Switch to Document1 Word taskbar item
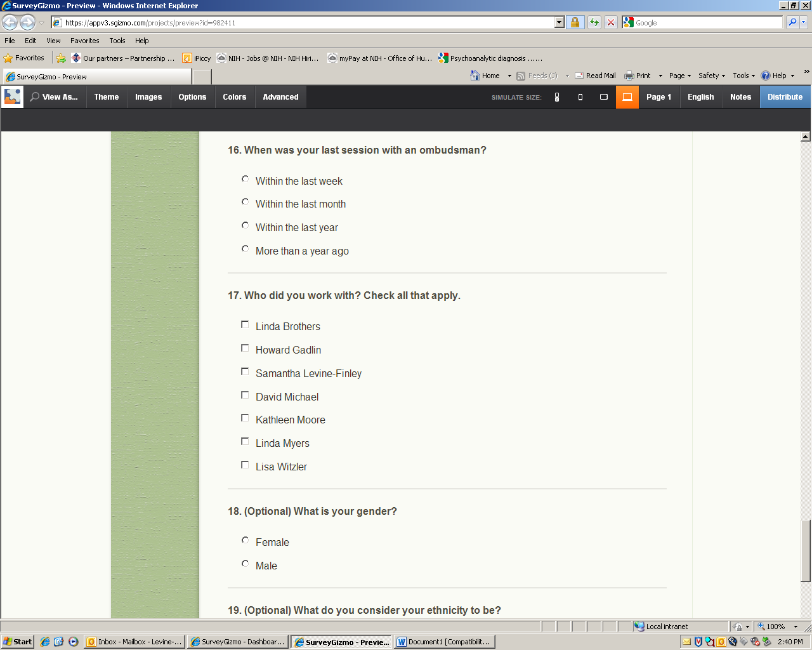This screenshot has height=650, width=812. [444, 642]
